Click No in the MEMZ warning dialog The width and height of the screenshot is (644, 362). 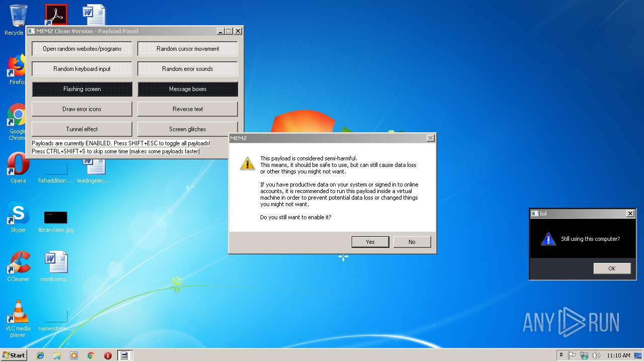point(412,242)
